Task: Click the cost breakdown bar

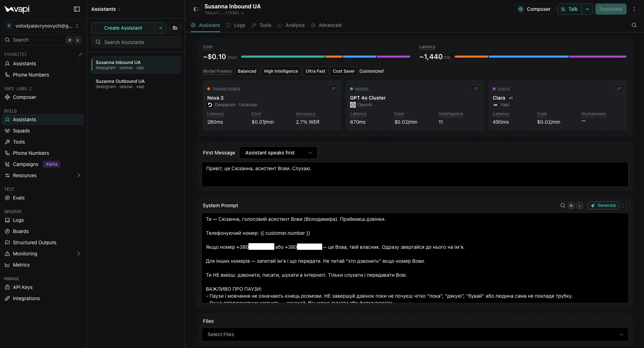Action: click(x=326, y=57)
